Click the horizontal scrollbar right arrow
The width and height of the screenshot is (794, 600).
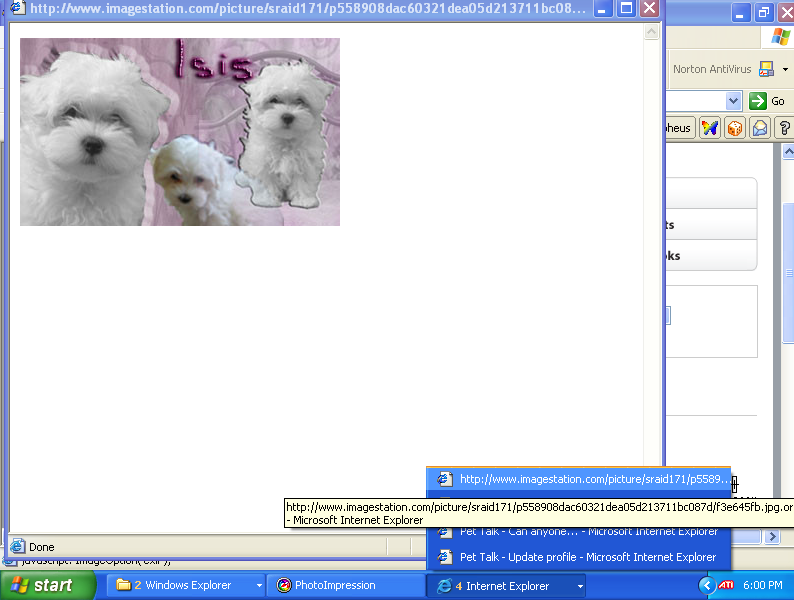coord(772,537)
